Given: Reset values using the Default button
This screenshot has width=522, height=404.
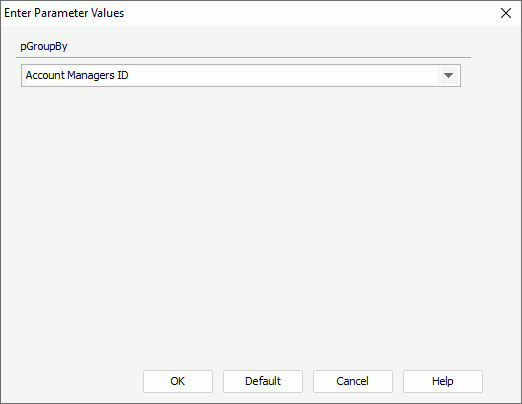Looking at the screenshot, I should click(x=263, y=381).
